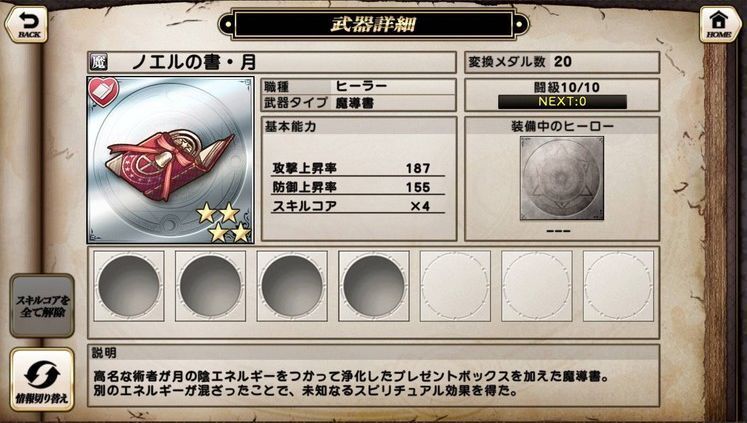The height and width of the screenshot is (423, 747).
Task: Tap the healer heart icon badge
Action: point(103,92)
